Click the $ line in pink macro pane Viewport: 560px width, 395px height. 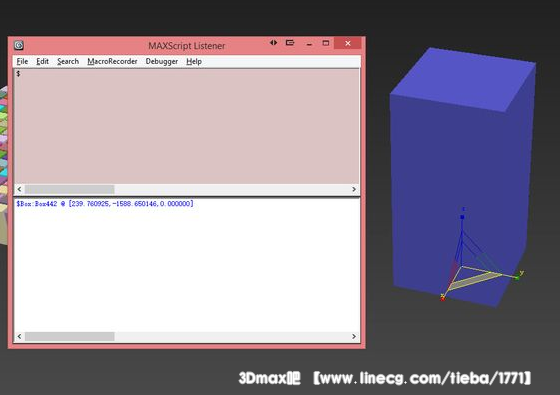click(18, 74)
